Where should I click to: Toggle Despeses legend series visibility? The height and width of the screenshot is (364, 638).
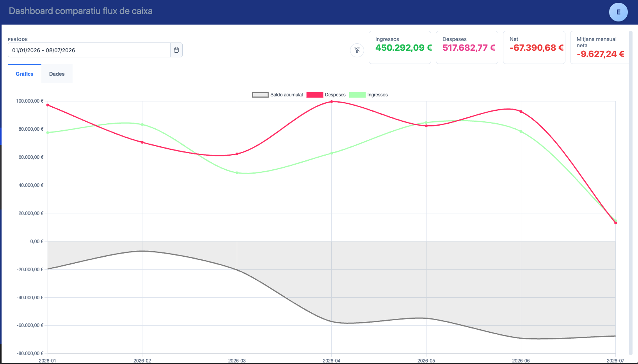coord(326,95)
